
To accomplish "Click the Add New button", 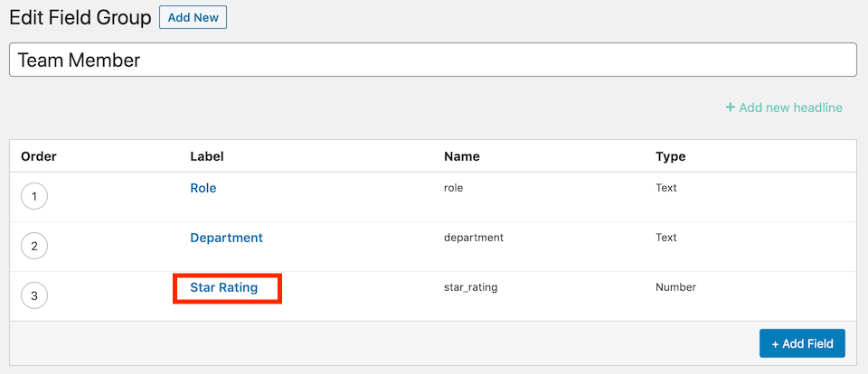I will coord(193,17).
